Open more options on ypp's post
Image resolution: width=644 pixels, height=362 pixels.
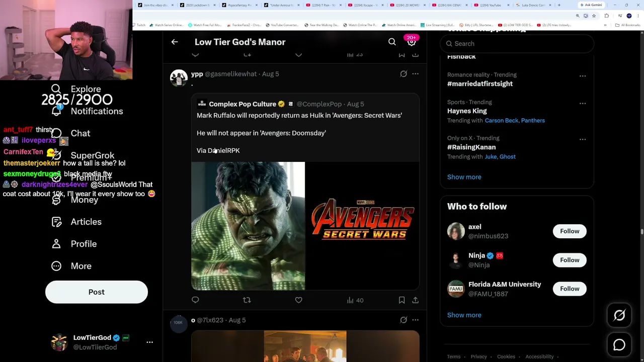point(415,74)
